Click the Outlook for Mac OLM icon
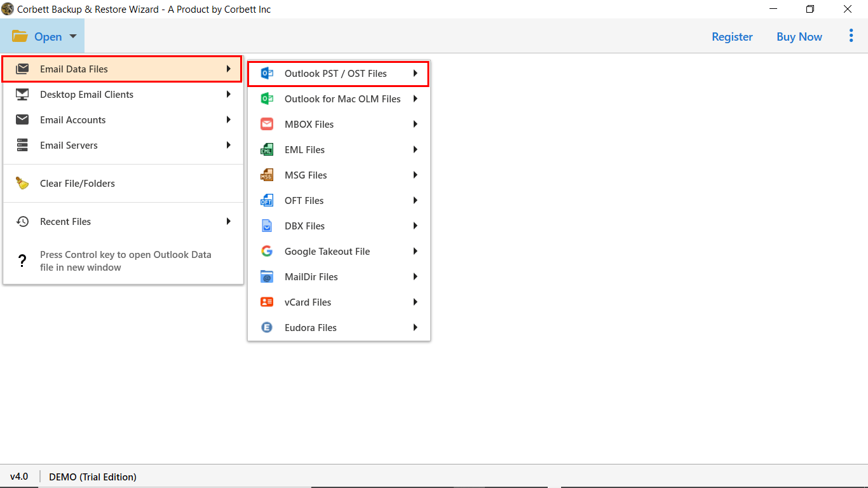The height and width of the screenshot is (488, 868). click(267, 99)
